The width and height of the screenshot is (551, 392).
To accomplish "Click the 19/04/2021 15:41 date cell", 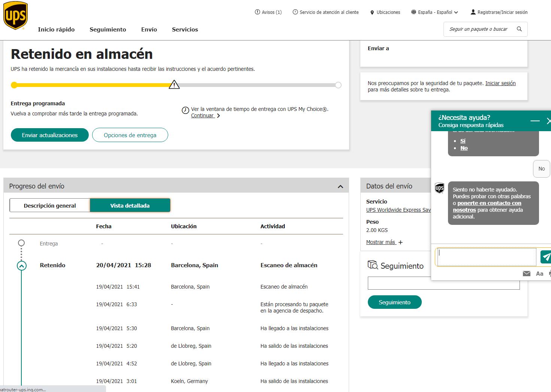I will tap(118, 287).
